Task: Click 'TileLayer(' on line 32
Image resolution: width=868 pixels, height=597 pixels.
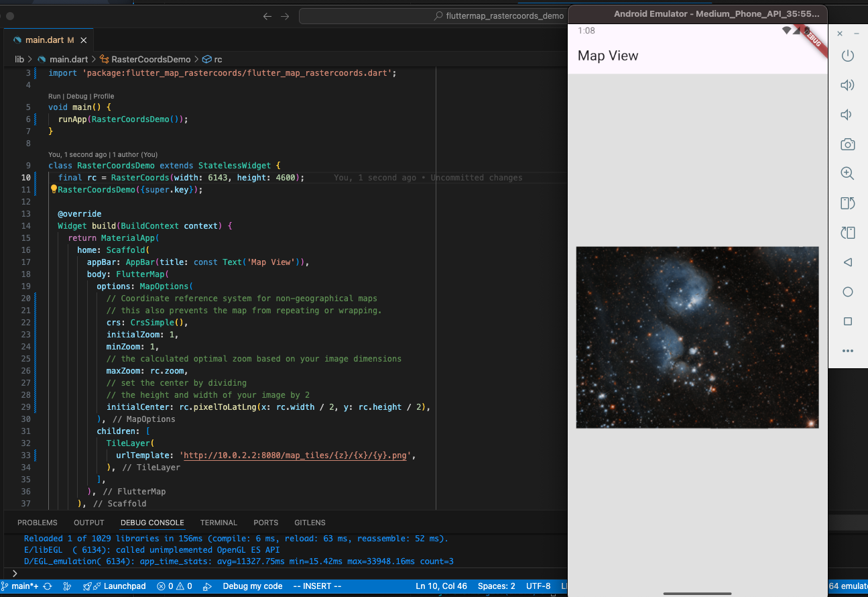Action: (131, 443)
